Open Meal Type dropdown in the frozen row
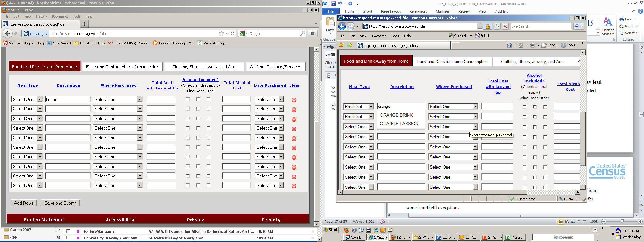Viewport: 644px width, 242px height. (x=40, y=99)
